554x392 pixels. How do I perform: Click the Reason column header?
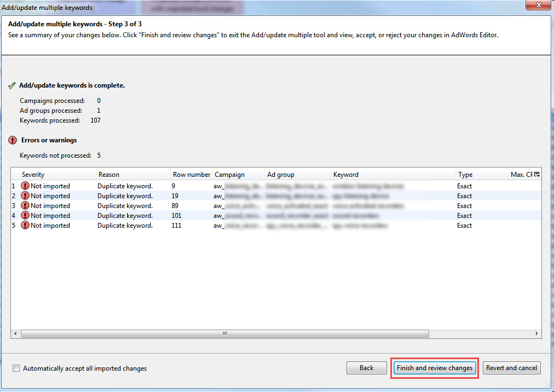tap(132, 175)
